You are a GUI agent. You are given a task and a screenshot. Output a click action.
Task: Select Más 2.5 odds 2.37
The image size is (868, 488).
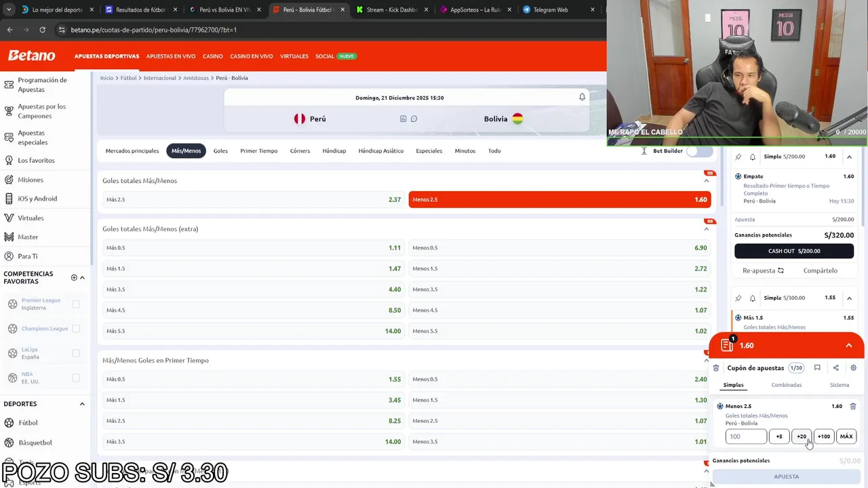pos(253,199)
